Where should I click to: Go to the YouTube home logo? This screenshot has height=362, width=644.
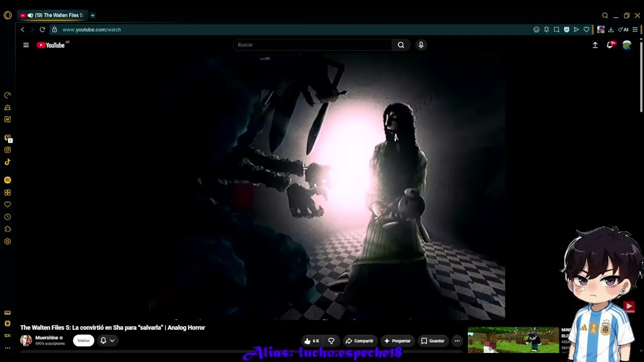51,45
